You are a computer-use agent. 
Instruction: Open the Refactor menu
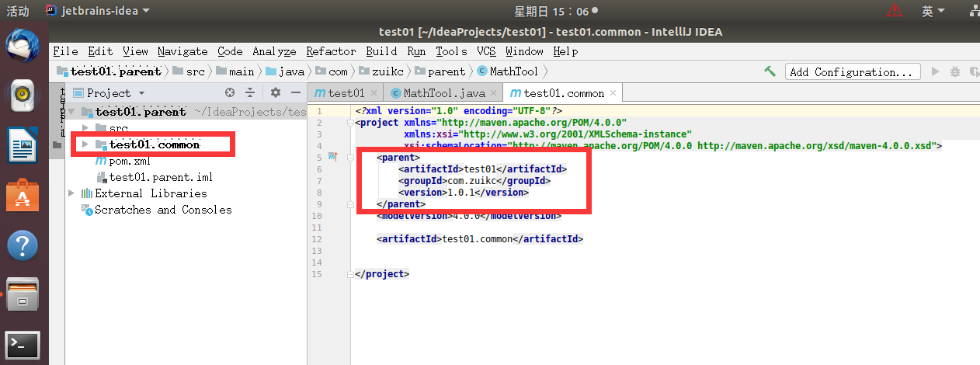331,51
